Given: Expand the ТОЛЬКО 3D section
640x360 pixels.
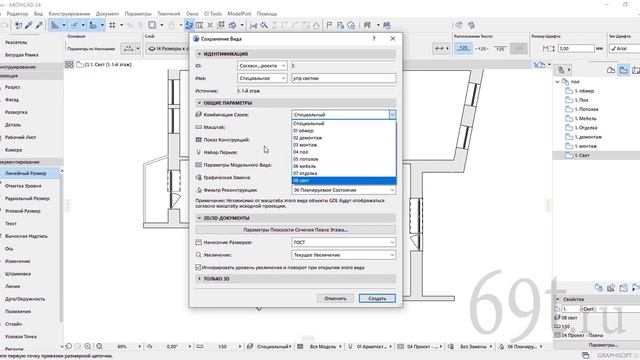Looking at the screenshot, I should click(x=200, y=278).
